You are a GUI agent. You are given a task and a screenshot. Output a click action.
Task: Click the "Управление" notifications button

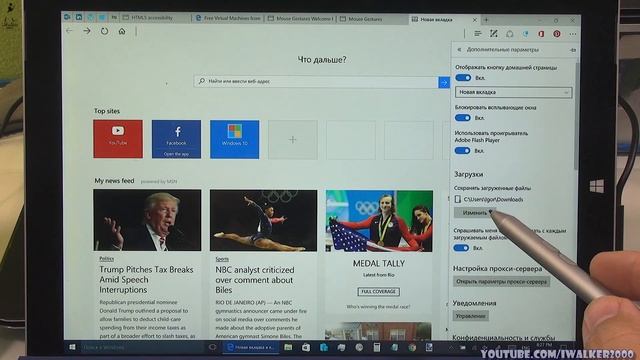pos(471,316)
